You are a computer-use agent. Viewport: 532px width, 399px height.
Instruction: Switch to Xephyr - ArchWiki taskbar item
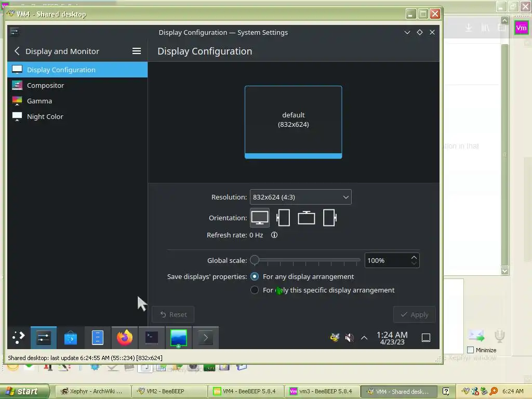coord(92,391)
